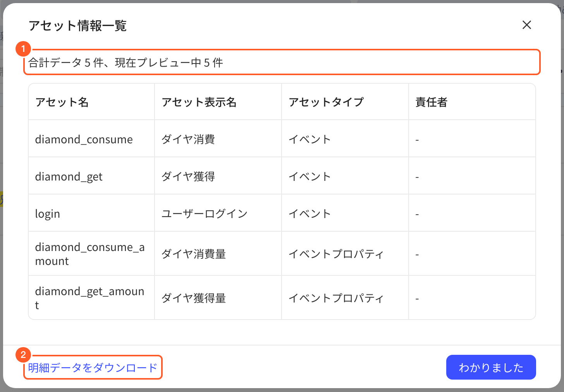Click the わかりました button
The width and height of the screenshot is (564, 392).
click(x=491, y=367)
